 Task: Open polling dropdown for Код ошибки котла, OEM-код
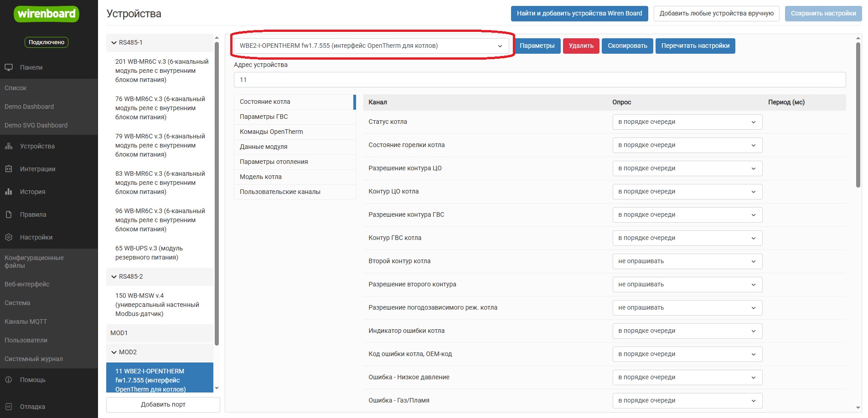pyautogui.click(x=687, y=354)
